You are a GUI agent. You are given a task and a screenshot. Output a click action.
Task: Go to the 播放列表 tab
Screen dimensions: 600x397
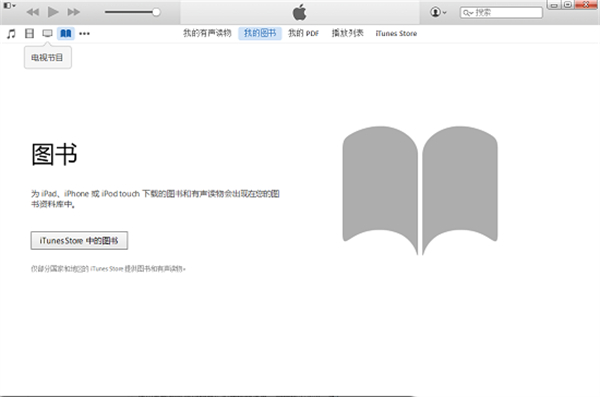click(347, 33)
